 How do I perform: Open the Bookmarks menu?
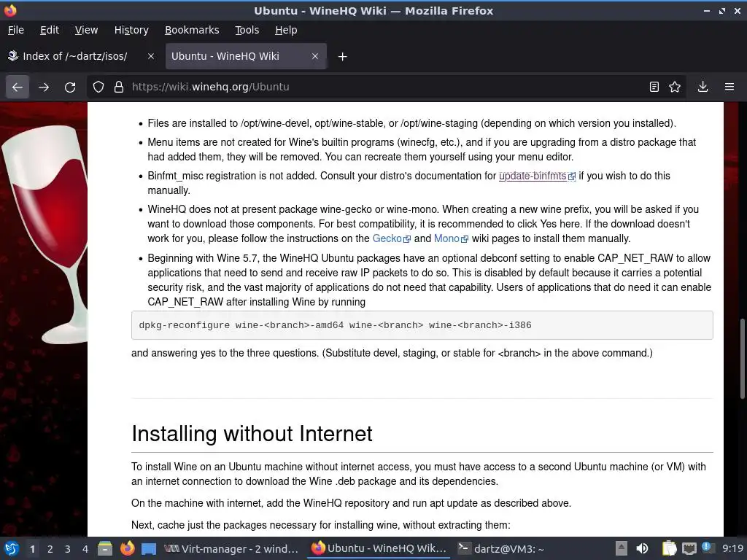point(192,30)
